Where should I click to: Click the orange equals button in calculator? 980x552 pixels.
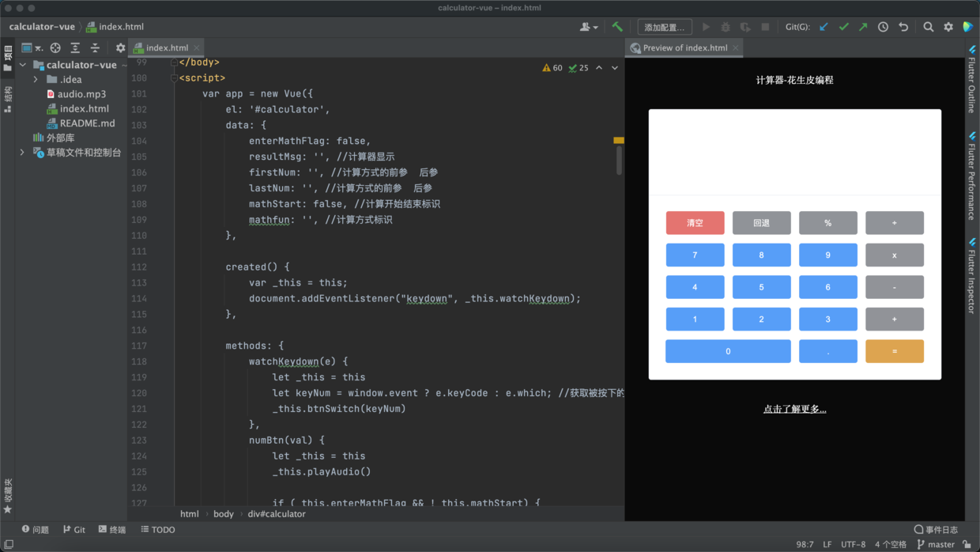[895, 351]
